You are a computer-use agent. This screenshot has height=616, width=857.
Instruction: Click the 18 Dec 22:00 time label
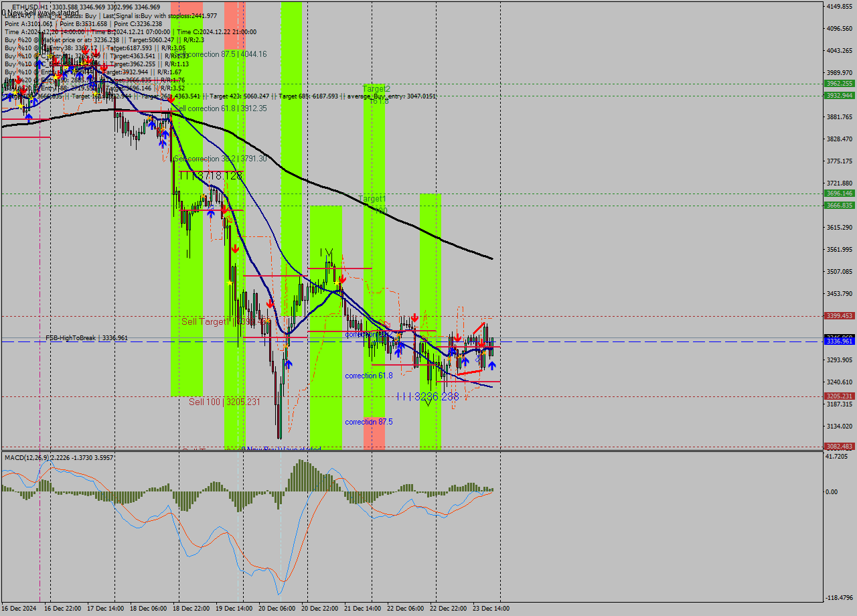coord(190,609)
